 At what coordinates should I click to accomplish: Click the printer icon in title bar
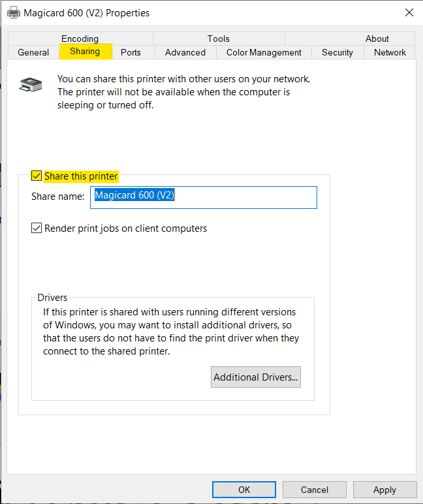13,12
